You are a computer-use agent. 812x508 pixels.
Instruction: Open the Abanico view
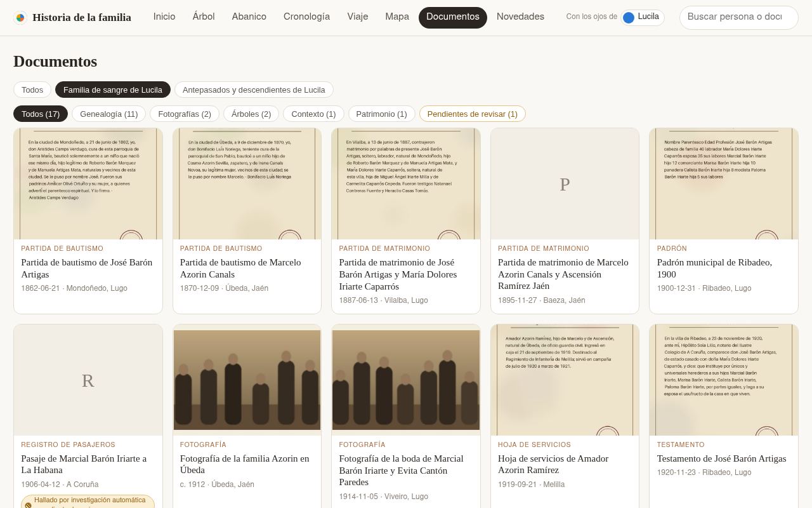point(249,17)
